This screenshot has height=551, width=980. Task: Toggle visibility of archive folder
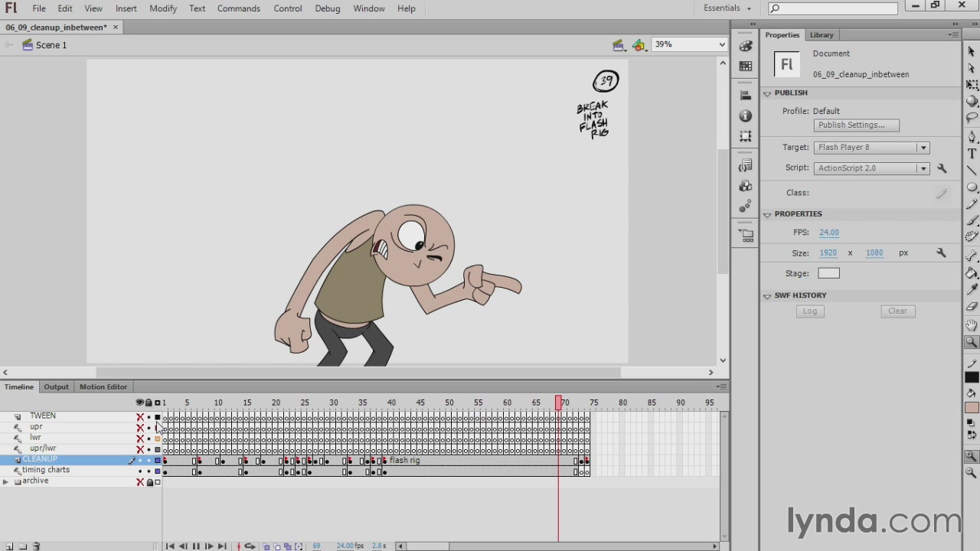[140, 482]
